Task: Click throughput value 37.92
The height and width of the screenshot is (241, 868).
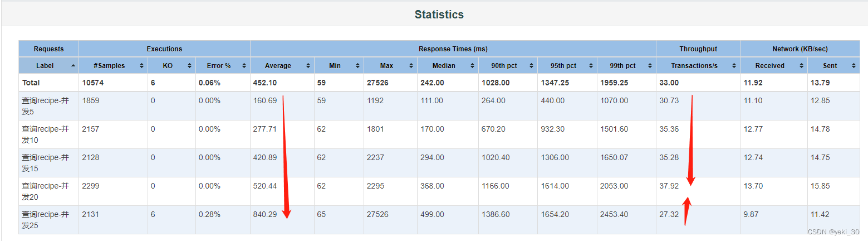Action: [669, 186]
